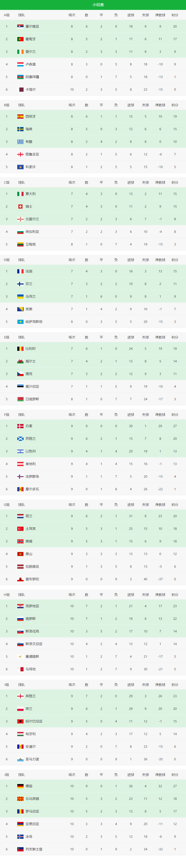Click the 积分 column header in A组
This screenshot has width=186, height=868.
[175, 15]
